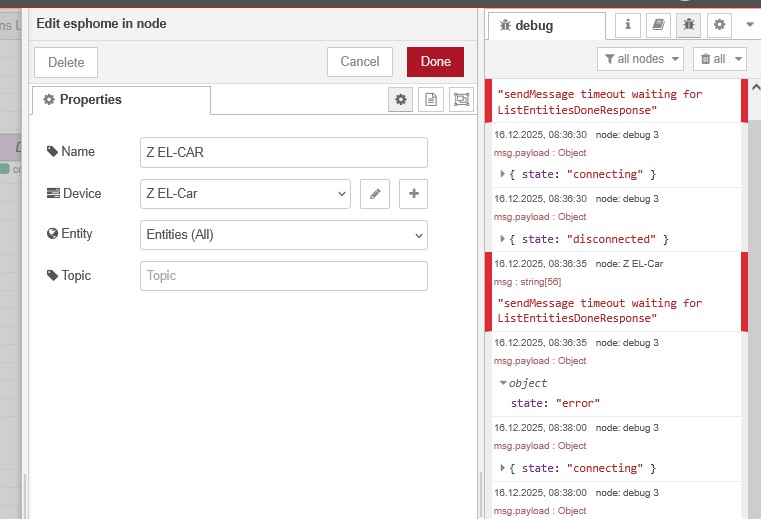Open the sidebar info icon tab

click(x=627, y=25)
